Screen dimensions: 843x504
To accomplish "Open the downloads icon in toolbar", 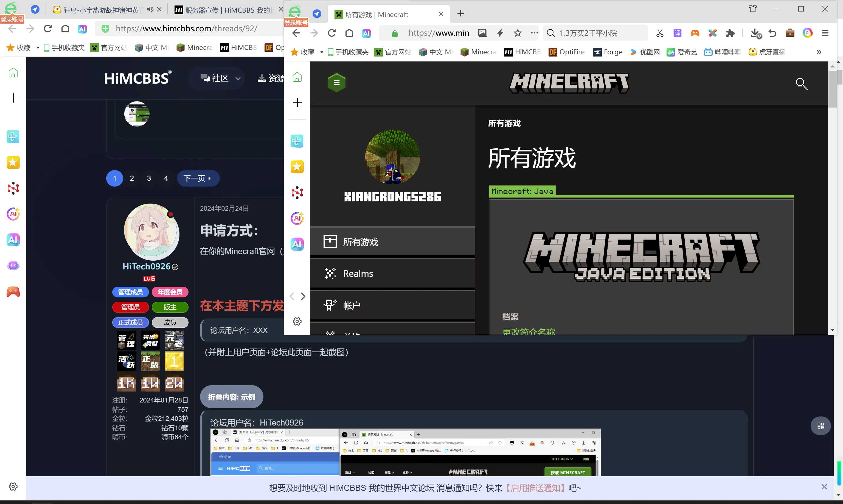I will pyautogui.click(x=755, y=33).
